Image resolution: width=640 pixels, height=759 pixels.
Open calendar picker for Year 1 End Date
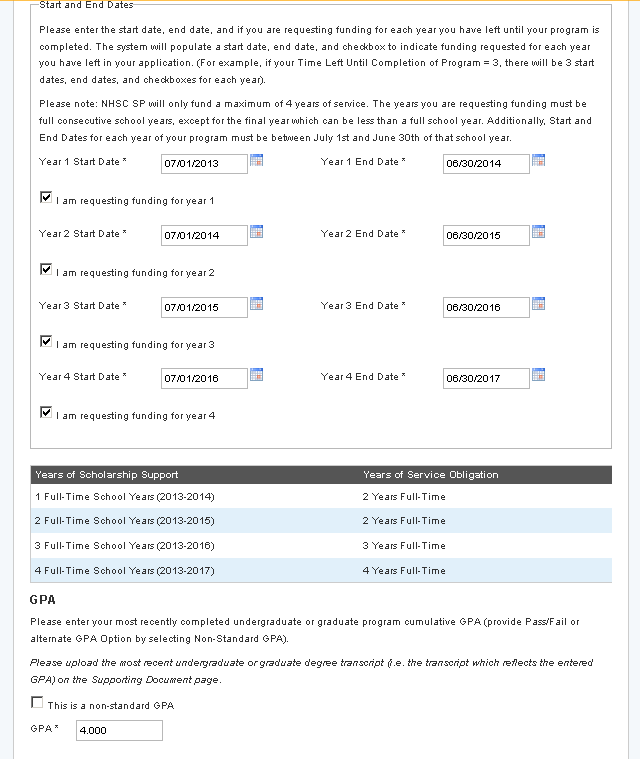539,160
